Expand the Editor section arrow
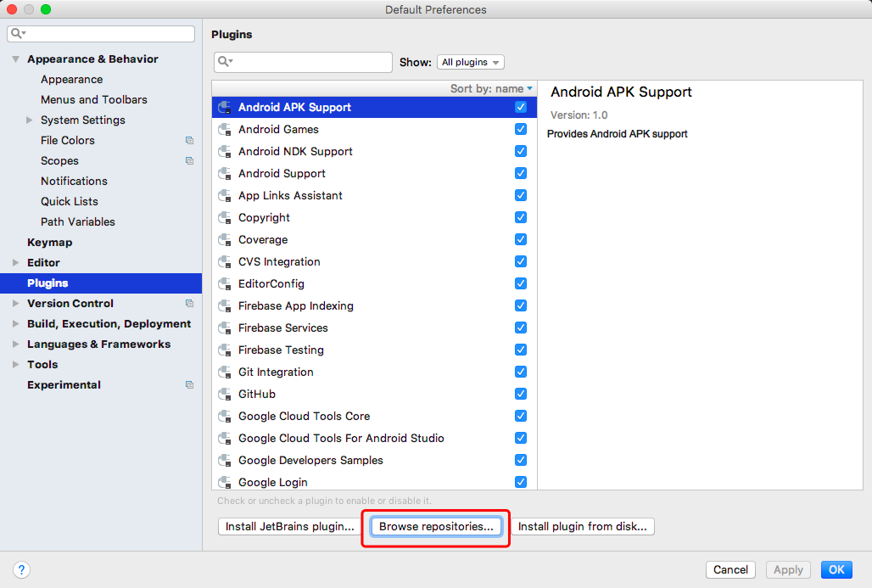Image resolution: width=872 pixels, height=588 pixels. [x=15, y=262]
